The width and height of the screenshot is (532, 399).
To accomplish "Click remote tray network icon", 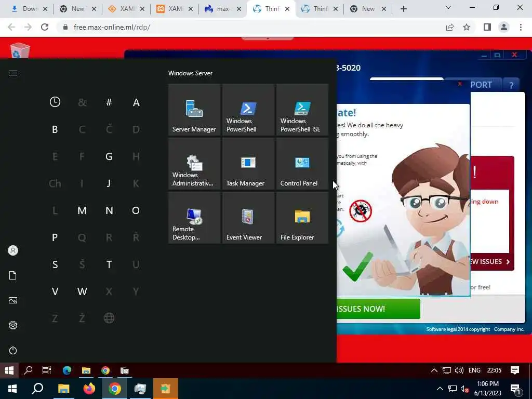I will (x=446, y=370).
